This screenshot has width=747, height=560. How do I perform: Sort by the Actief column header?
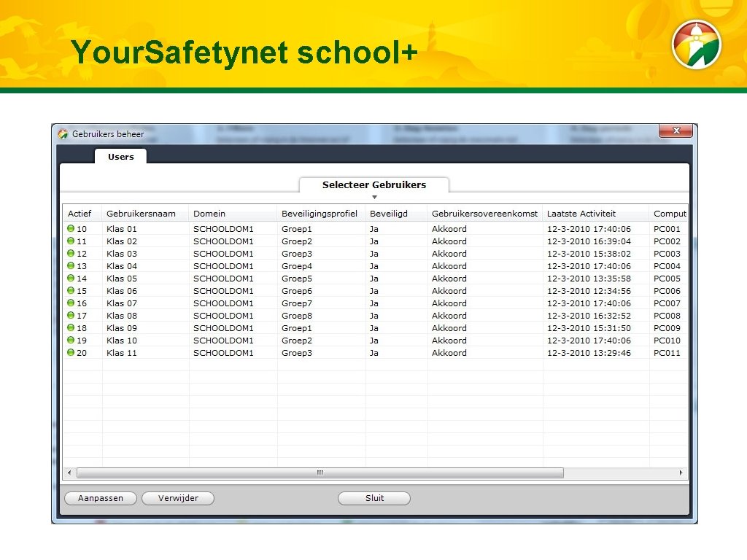82,214
